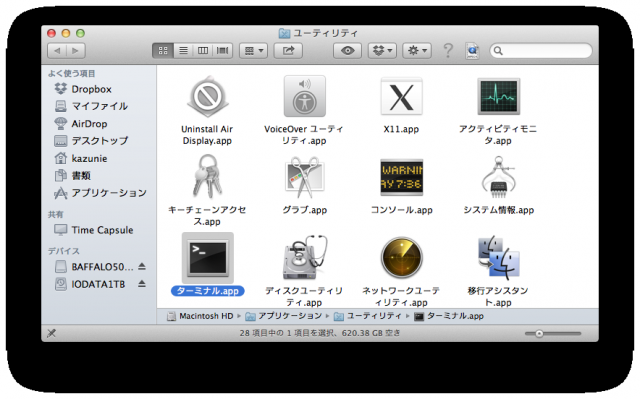640x399 pixels.
Task: Go forward with the right arrow
Action: [76, 51]
